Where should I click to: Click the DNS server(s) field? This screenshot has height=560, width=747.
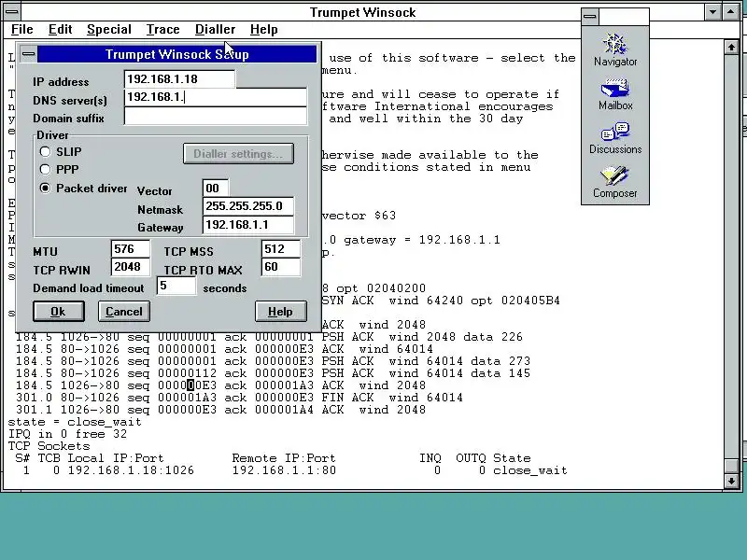216,97
